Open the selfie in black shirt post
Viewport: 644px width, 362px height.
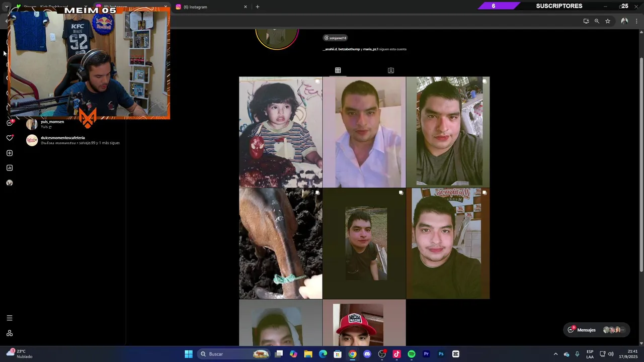tap(448, 244)
